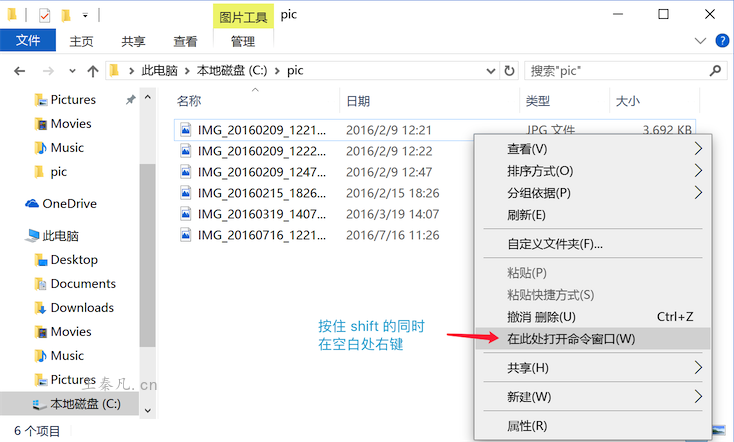Select OneDrive in navigation pane
The width and height of the screenshot is (734, 442).
pos(61,204)
